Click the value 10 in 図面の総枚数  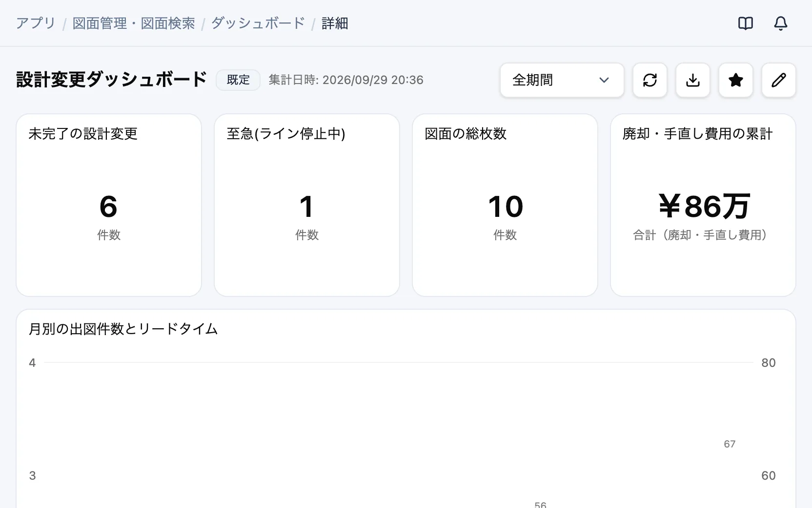pyautogui.click(x=505, y=207)
